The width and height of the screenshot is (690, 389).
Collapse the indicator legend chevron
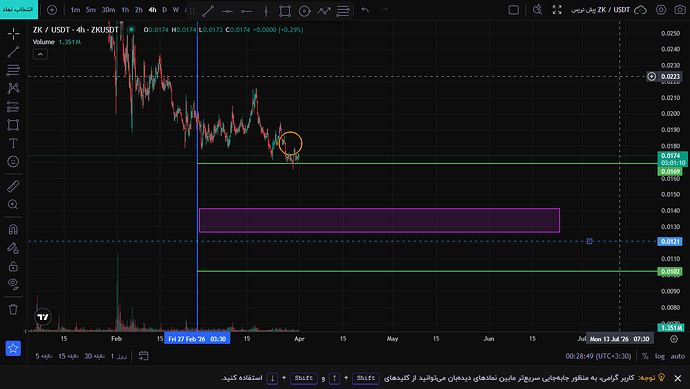40,54
